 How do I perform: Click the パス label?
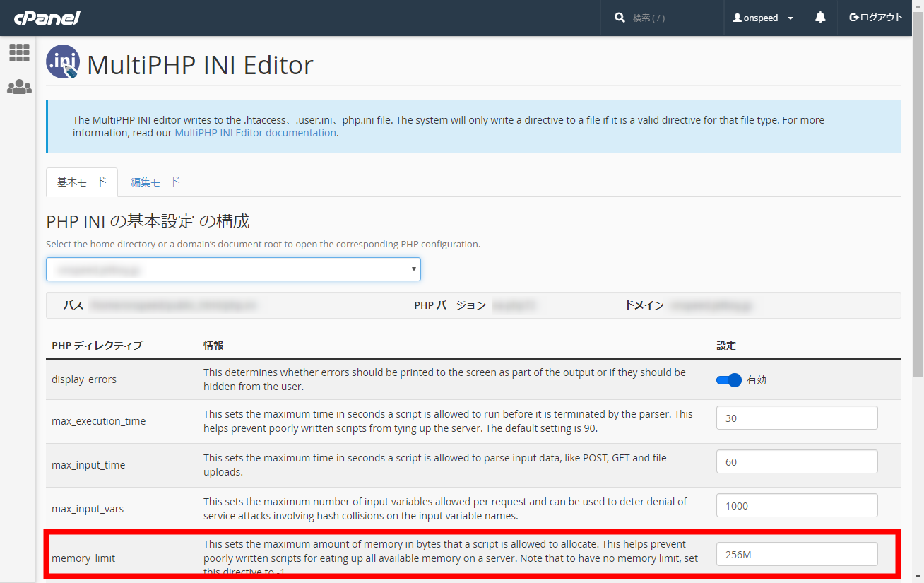73,305
